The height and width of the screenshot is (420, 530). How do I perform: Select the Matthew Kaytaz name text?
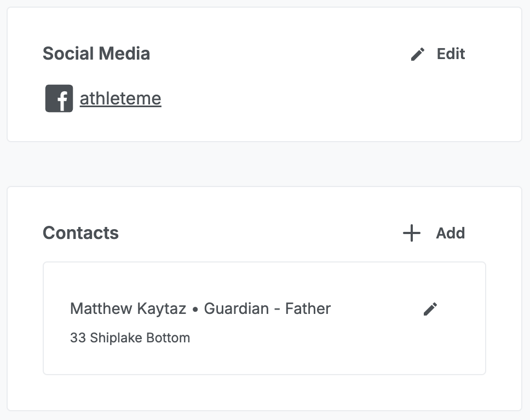pyautogui.click(x=129, y=308)
